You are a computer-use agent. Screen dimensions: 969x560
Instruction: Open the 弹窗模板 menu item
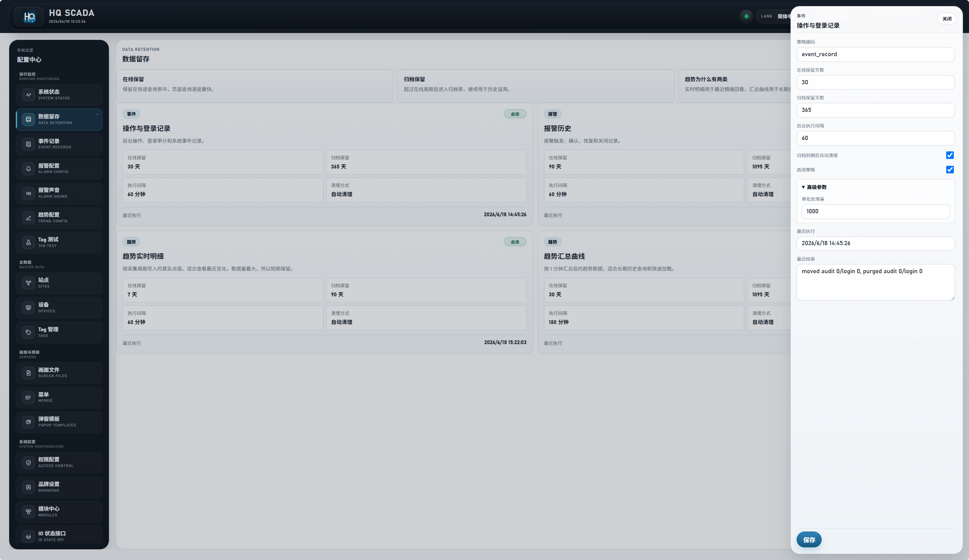[x=59, y=422]
